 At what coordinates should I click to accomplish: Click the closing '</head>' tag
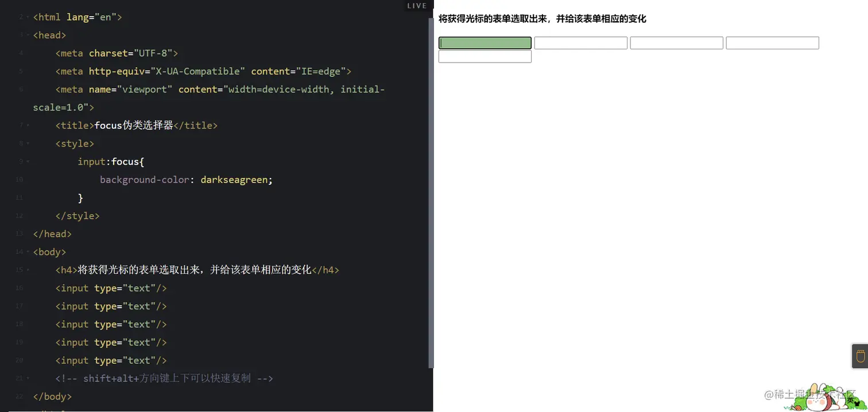53,234
